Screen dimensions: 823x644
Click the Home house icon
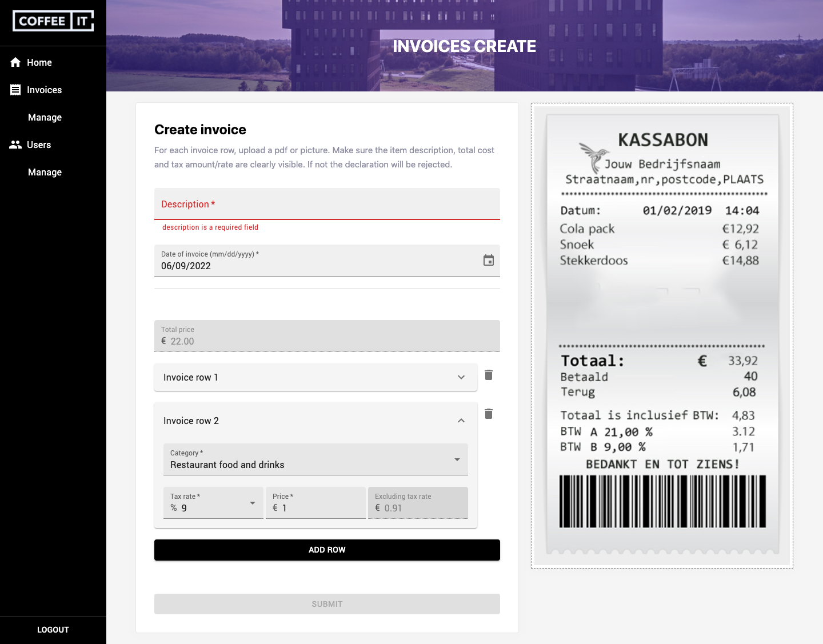(15, 62)
